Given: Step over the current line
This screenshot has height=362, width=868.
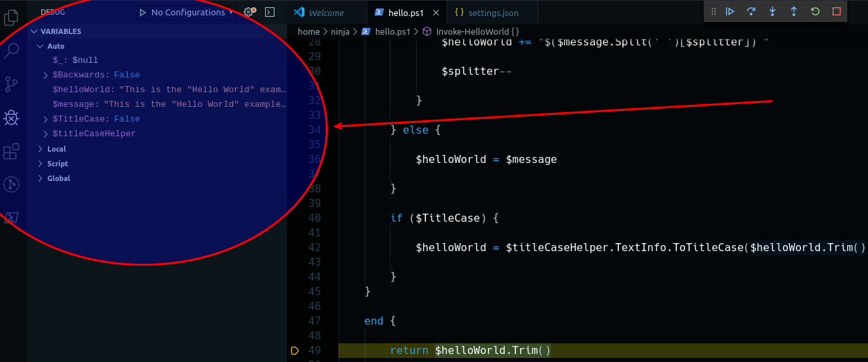Looking at the screenshot, I should (x=751, y=11).
